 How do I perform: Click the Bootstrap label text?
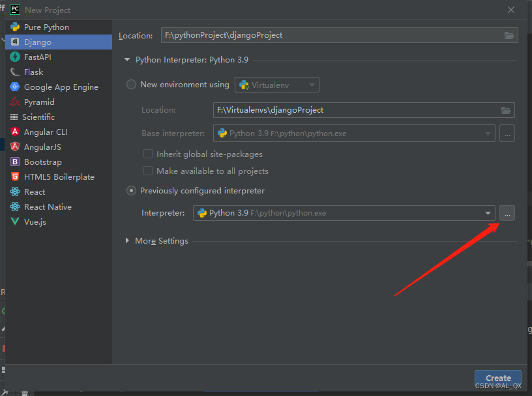[x=43, y=162]
